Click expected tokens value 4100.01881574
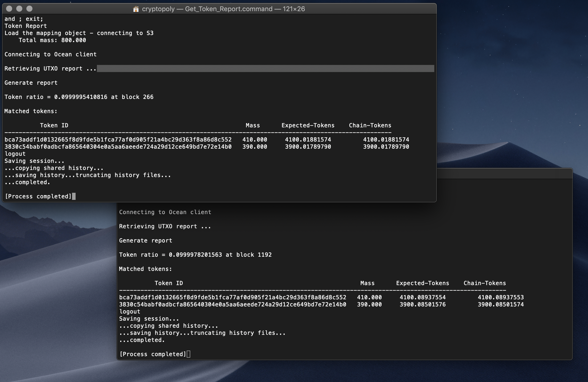The image size is (588, 382). 308,140
